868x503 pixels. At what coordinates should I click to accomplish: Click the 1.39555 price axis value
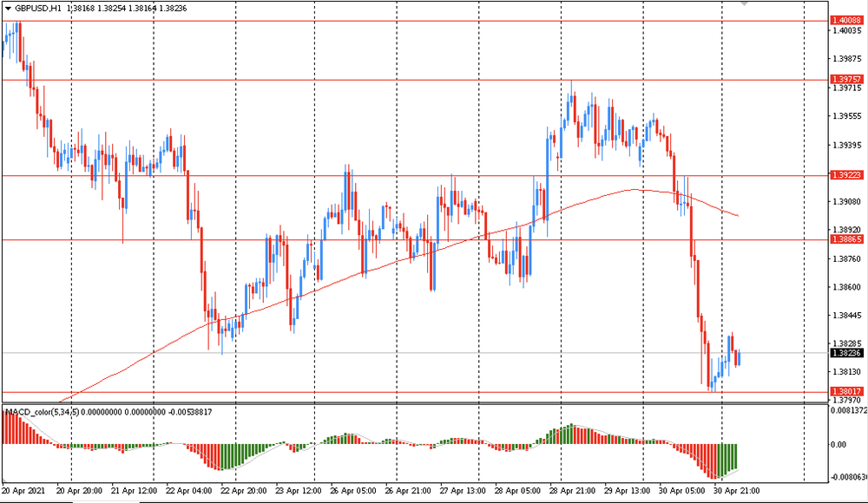click(x=847, y=116)
